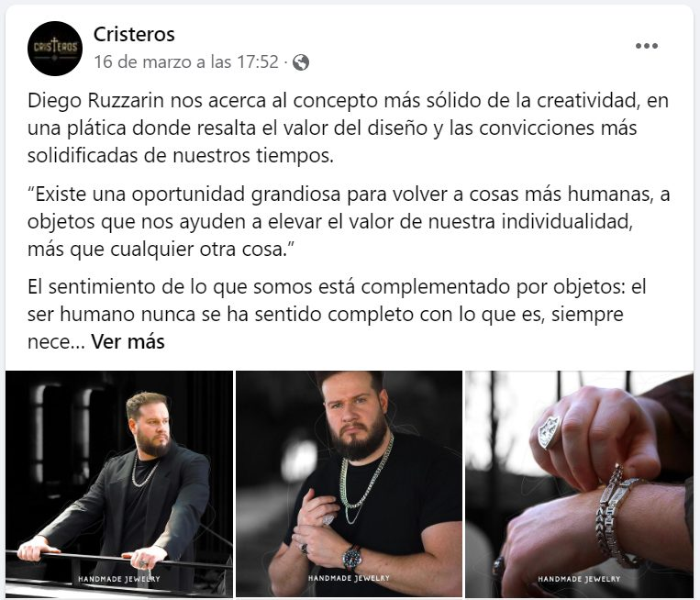Click Handmade Jewelry watermark on t-shirt photo

pos(349,578)
